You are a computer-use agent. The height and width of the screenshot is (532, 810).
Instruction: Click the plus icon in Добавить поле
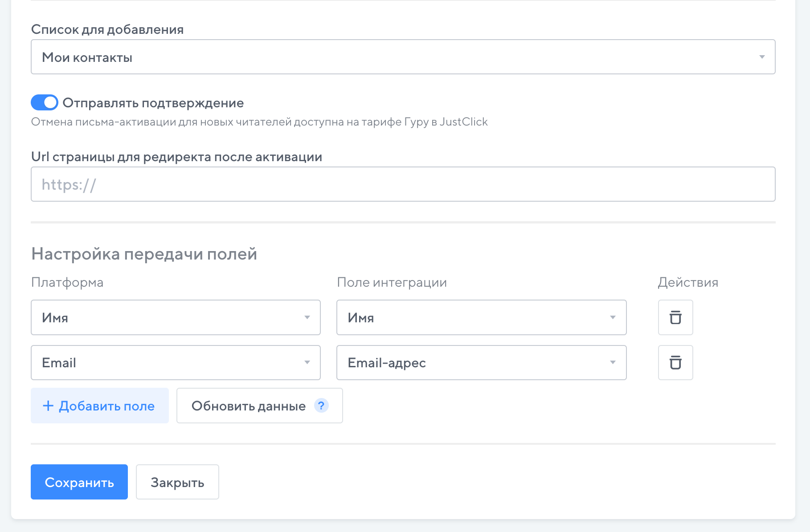tap(48, 406)
